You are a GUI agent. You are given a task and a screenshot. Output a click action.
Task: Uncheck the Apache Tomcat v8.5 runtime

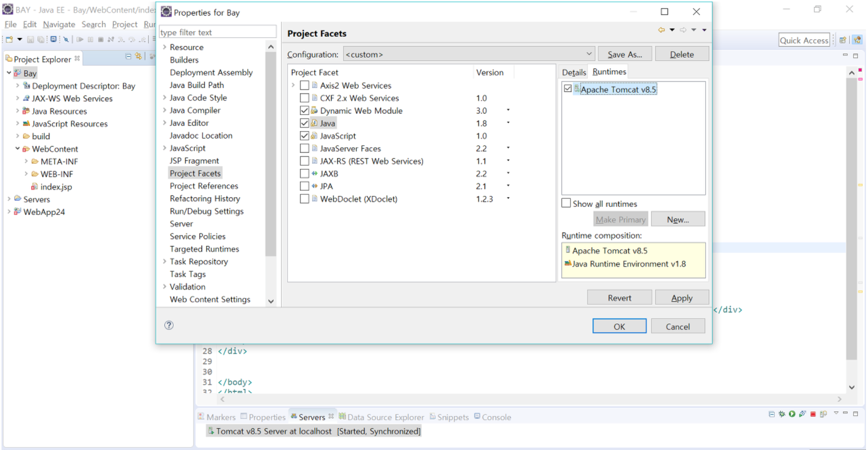[568, 89]
